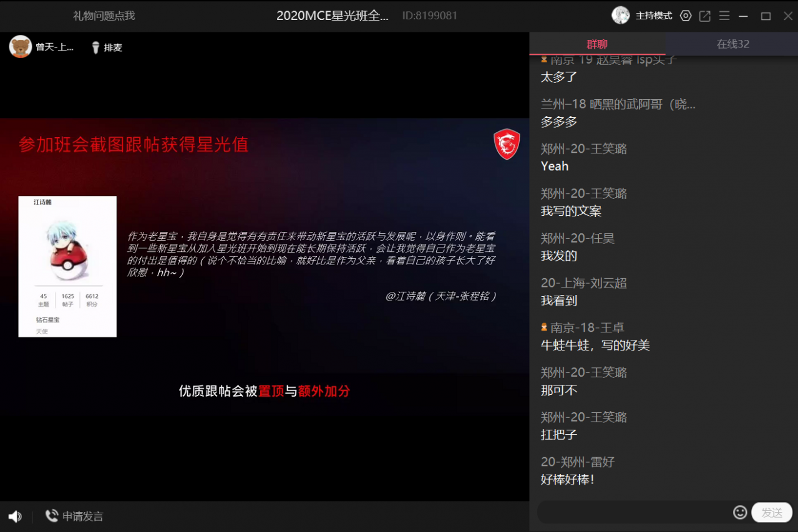This screenshot has width=798, height=532.
Task: Open the 礼物问题点我 link
Action: click(104, 16)
